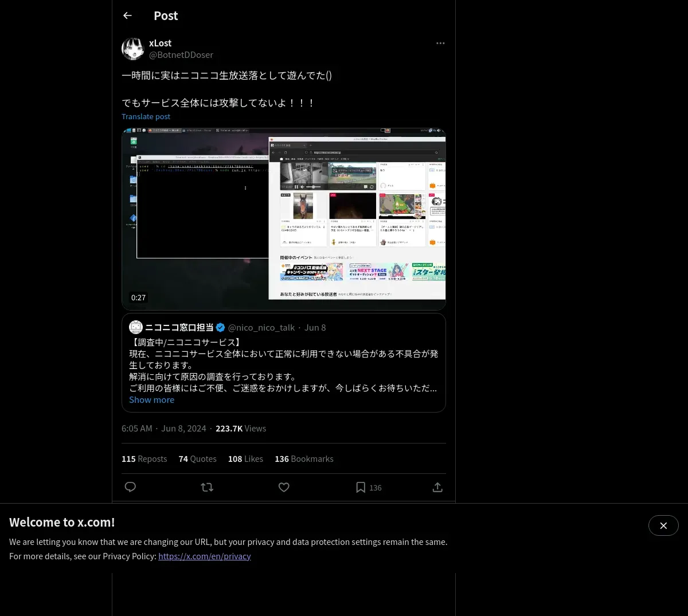
Task: Play the 0:27 video in the post
Action: click(x=284, y=219)
